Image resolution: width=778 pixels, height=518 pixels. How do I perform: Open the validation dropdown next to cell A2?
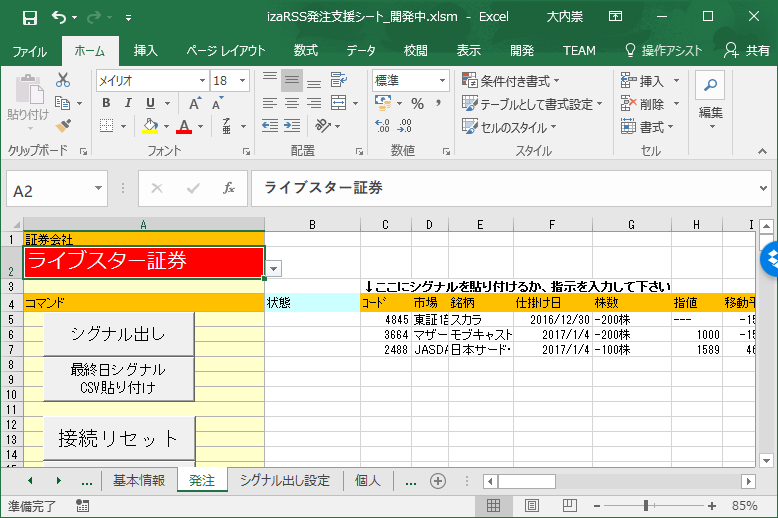click(x=274, y=269)
